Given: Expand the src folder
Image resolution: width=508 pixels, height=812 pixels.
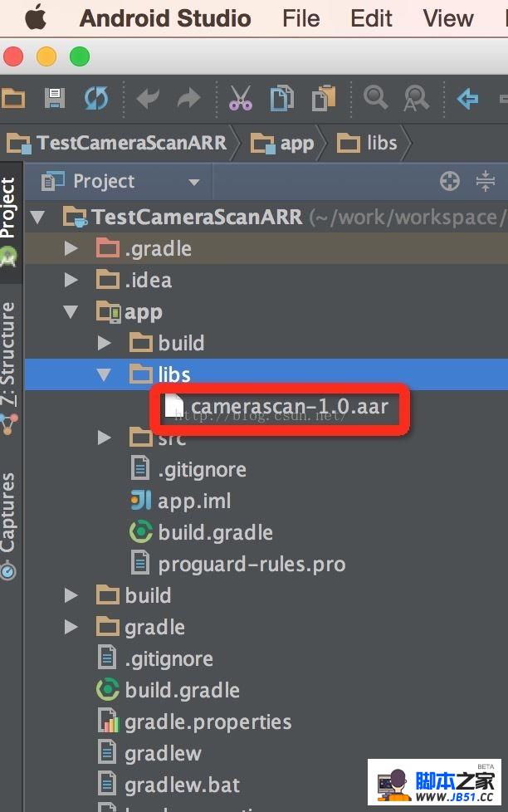Looking at the screenshot, I should pos(104,438).
